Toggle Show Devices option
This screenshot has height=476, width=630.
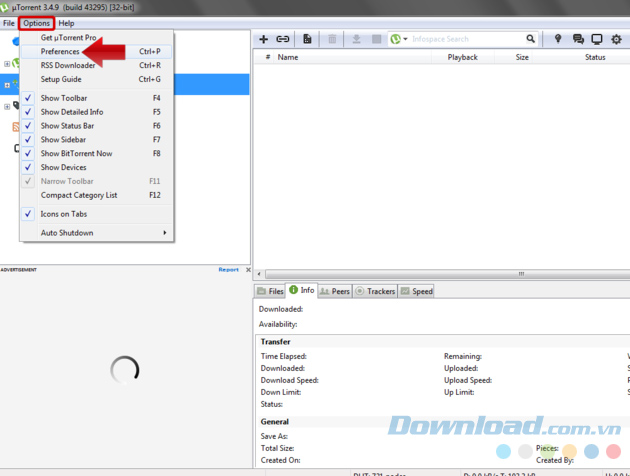point(96,168)
